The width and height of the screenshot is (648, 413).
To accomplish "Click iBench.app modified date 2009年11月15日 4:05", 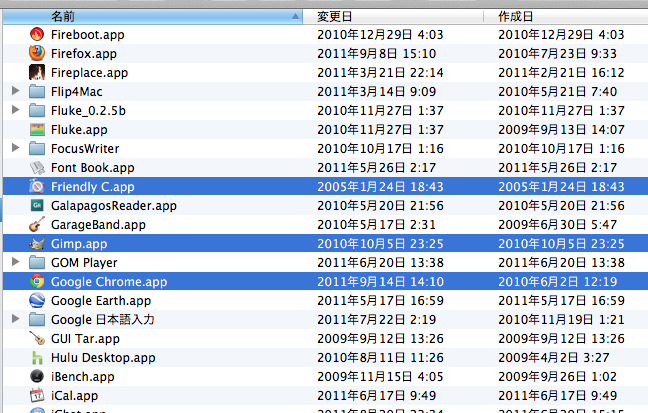I will [x=380, y=377].
